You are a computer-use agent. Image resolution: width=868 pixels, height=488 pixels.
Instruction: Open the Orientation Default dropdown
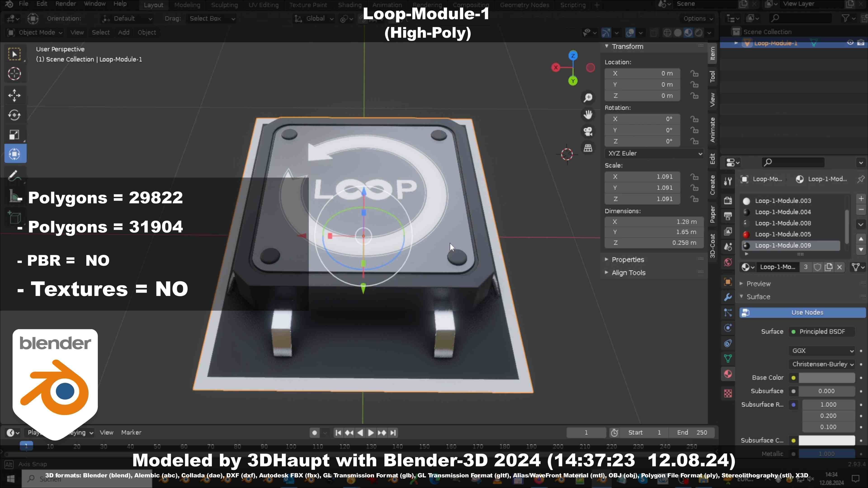(127, 19)
